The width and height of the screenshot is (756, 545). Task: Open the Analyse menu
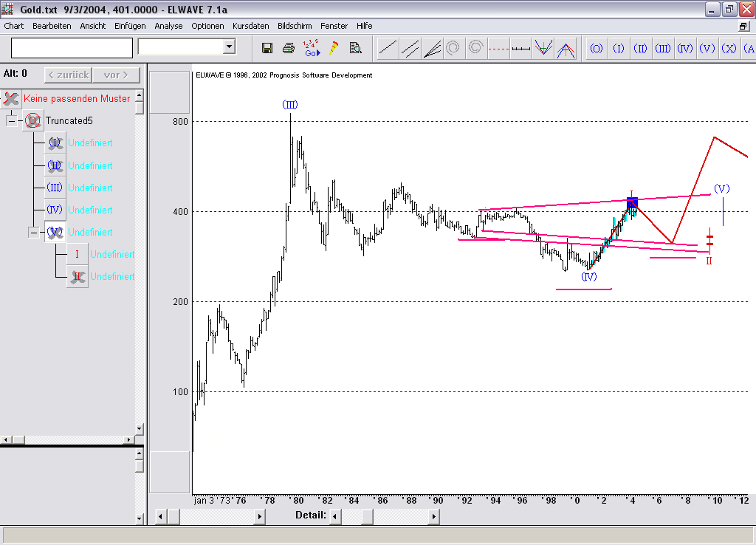pos(168,26)
